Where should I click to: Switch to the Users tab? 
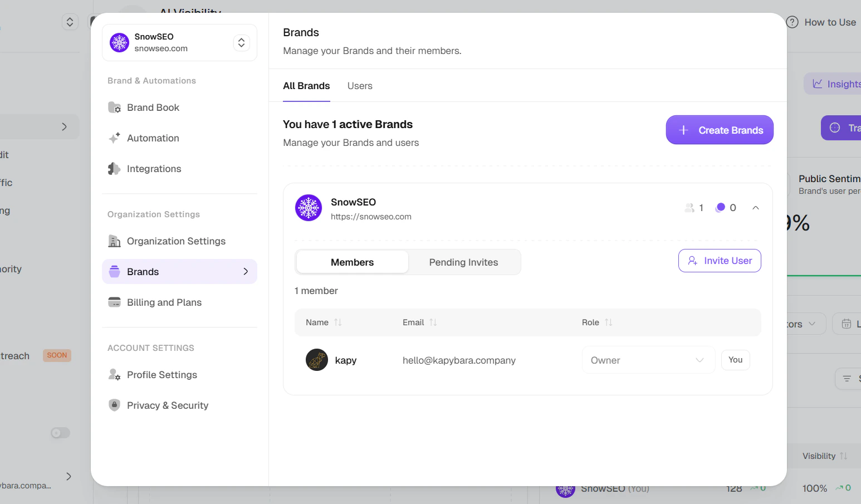(x=359, y=85)
